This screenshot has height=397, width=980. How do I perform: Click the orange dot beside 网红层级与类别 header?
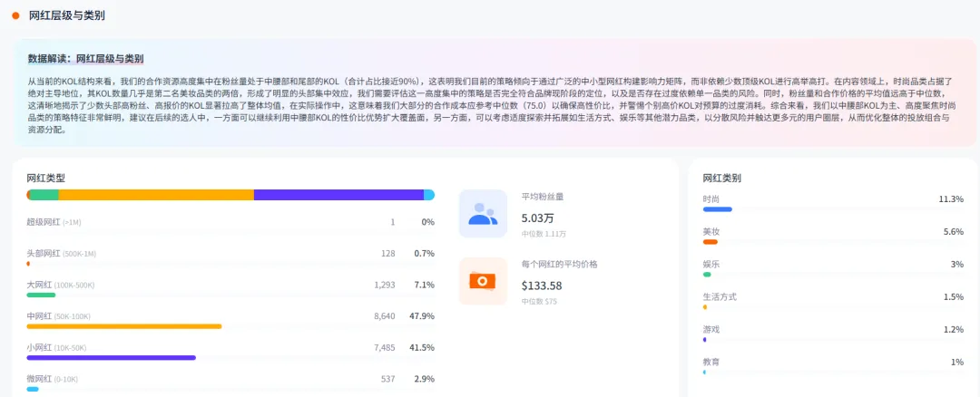(x=15, y=15)
